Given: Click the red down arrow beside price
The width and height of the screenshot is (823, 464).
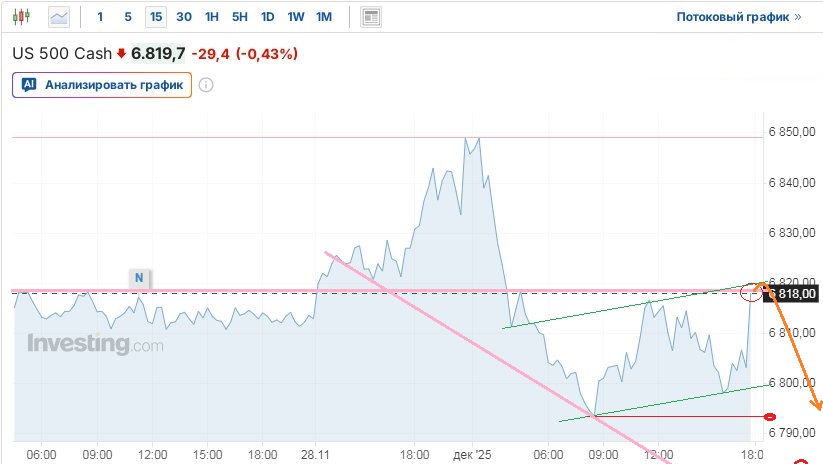Looking at the screenshot, I should click(x=121, y=54).
